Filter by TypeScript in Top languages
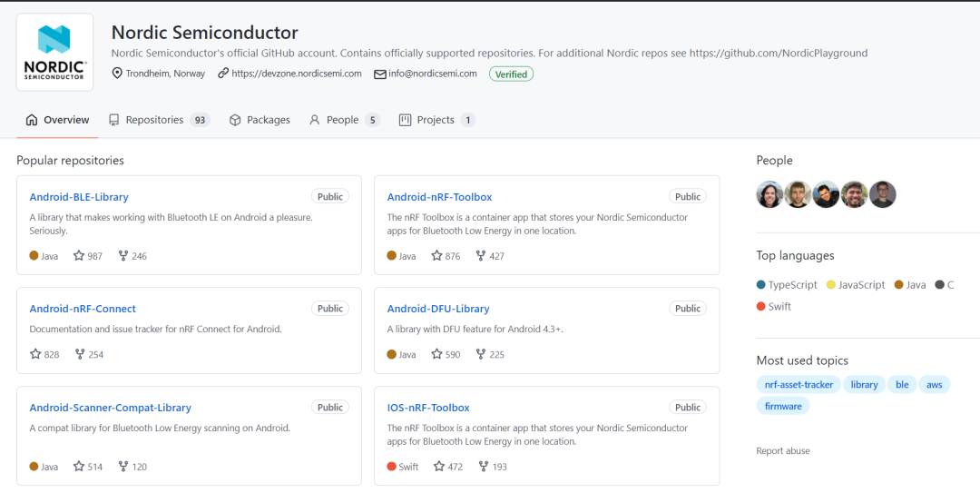The height and width of the screenshot is (493, 980). click(x=787, y=285)
